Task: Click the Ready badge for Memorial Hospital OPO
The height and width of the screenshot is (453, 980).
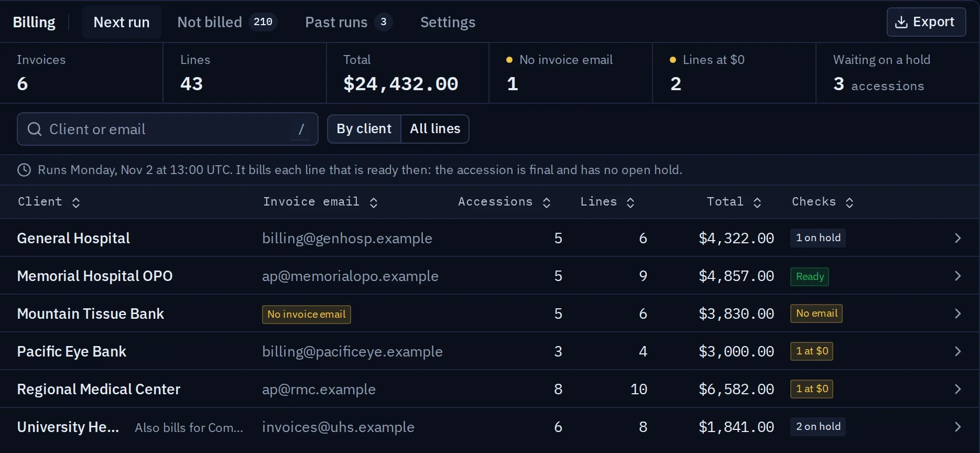Action: click(x=810, y=276)
